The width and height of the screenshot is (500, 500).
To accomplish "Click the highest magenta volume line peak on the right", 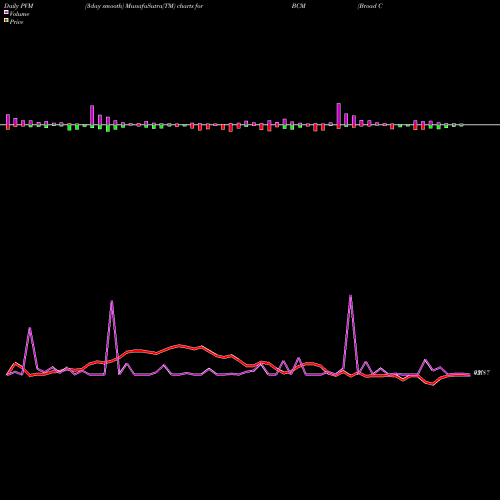I will click(x=350, y=296).
